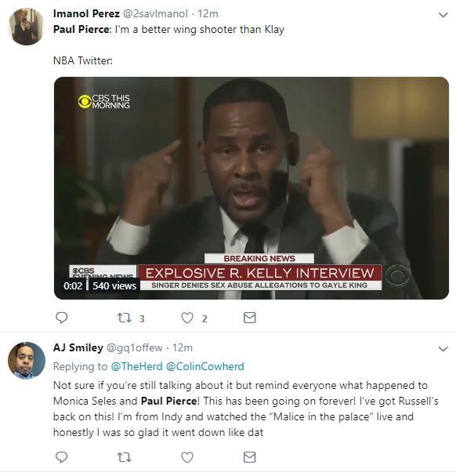Open Imanol Perez's profile picture
This screenshot has height=476, width=456.
(27, 27)
